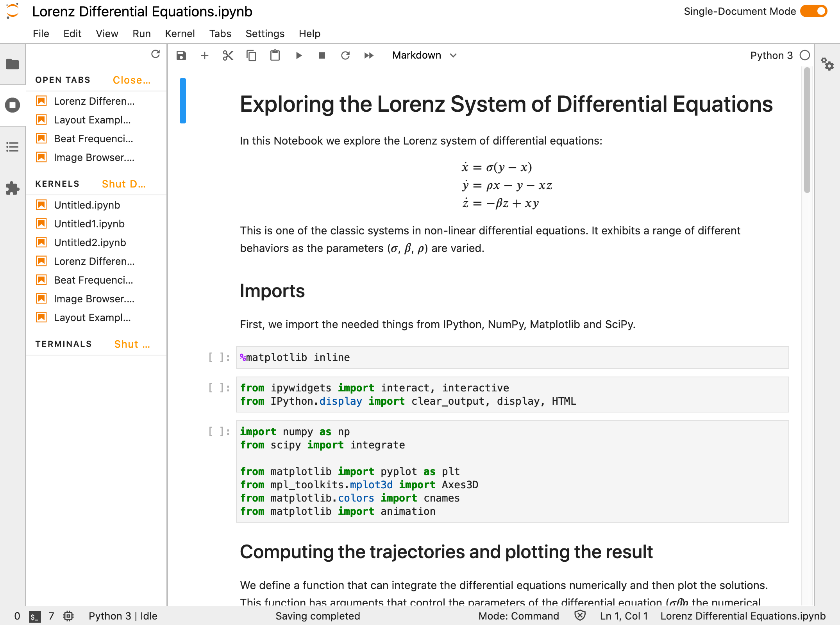Open the extension manager sidebar
Image resolution: width=840 pixels, height=625 pixels.
(13, 188)
